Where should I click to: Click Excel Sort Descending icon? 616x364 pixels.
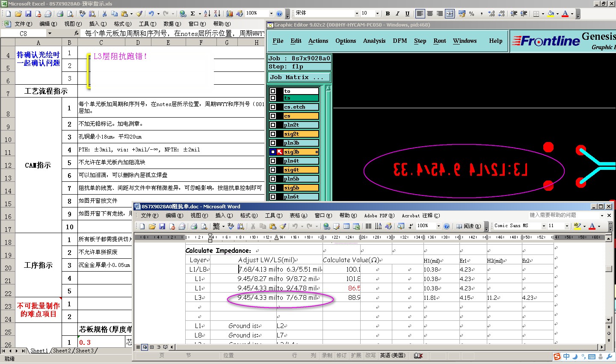click(x=217, y=14)
